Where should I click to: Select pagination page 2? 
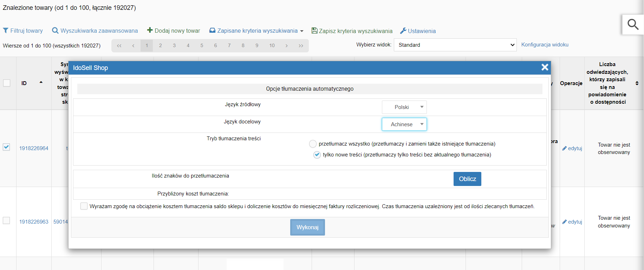click(161, 46)
